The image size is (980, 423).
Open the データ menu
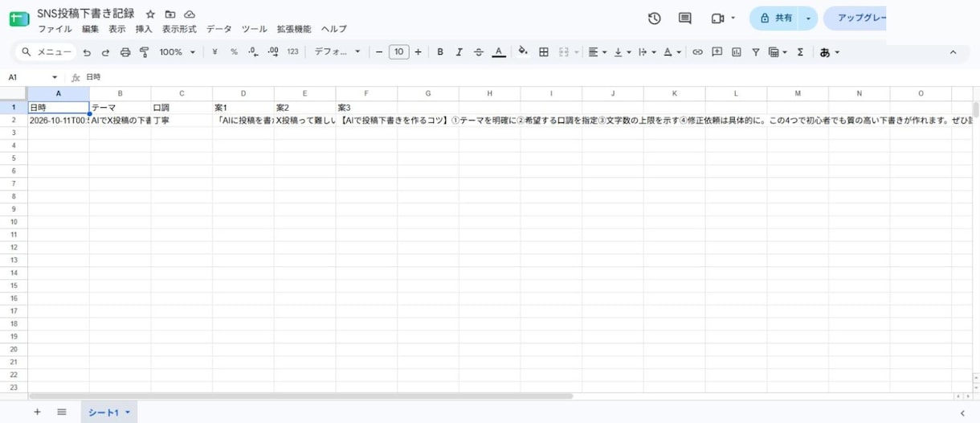[x=219, y=29]
